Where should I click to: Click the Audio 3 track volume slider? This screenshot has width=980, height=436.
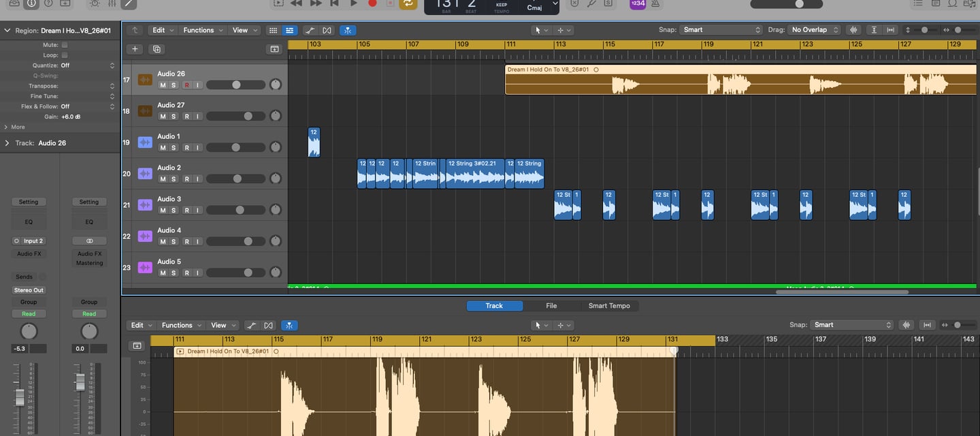click(x=235, y=211)
